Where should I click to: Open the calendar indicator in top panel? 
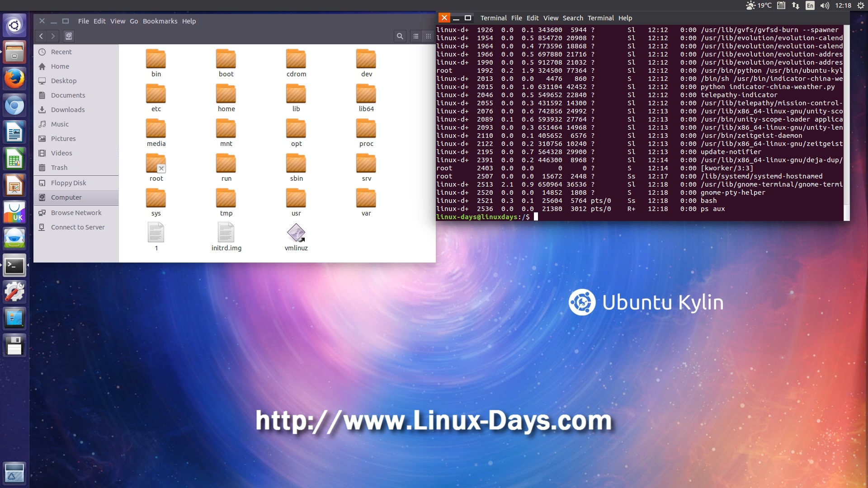[x=781, y=5]
